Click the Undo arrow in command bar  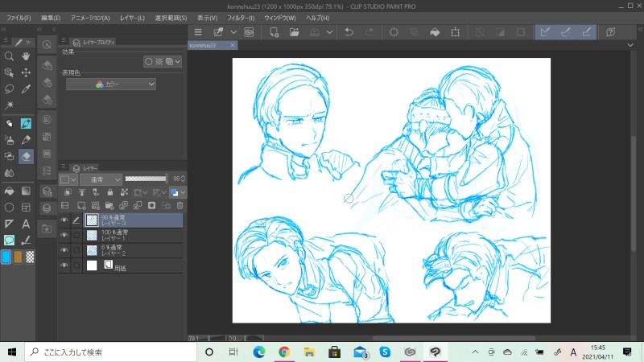(349, 32)
